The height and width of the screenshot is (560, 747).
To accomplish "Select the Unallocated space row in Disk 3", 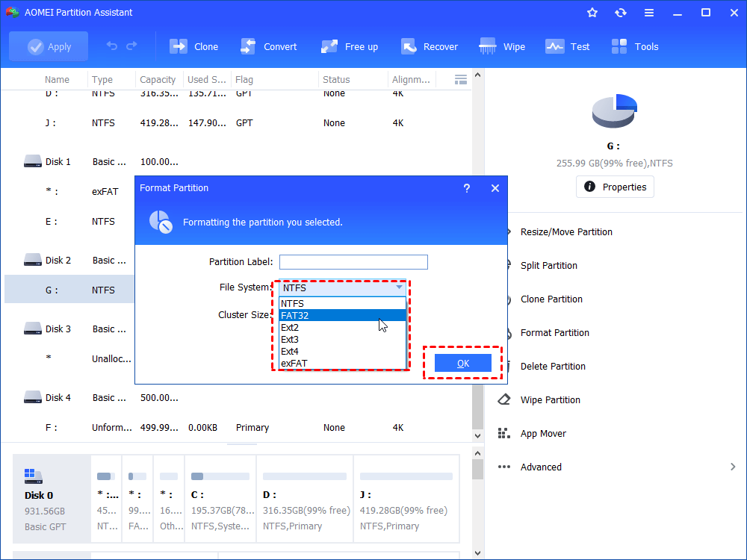I will tap(69, 358).
